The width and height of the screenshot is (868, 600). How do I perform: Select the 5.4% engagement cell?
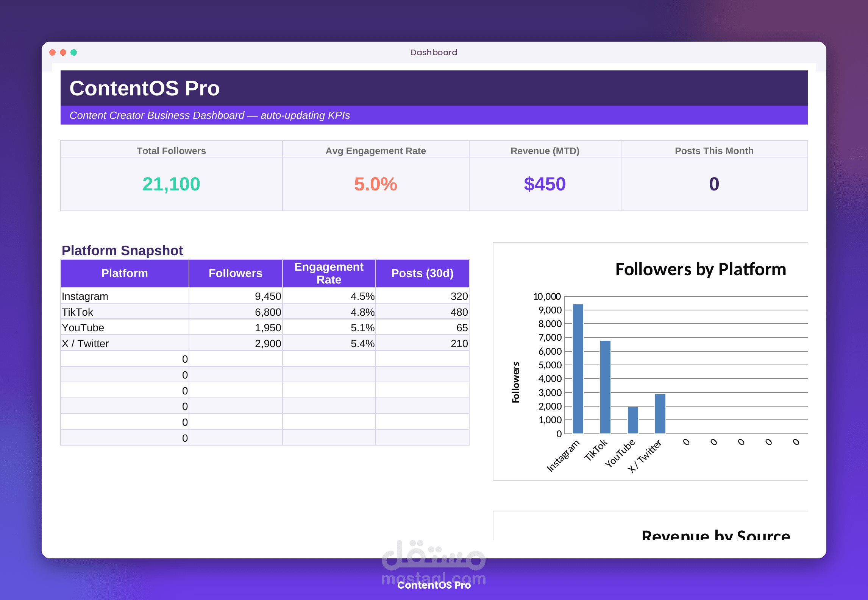click(329, 343)
